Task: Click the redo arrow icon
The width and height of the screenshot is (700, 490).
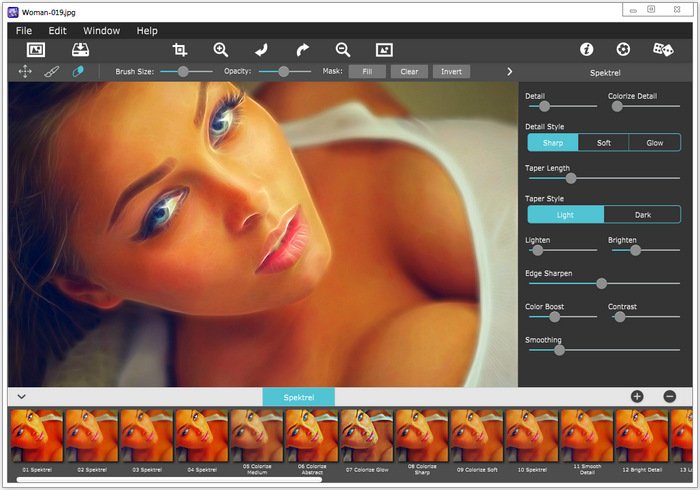Action: coord(303,50)
